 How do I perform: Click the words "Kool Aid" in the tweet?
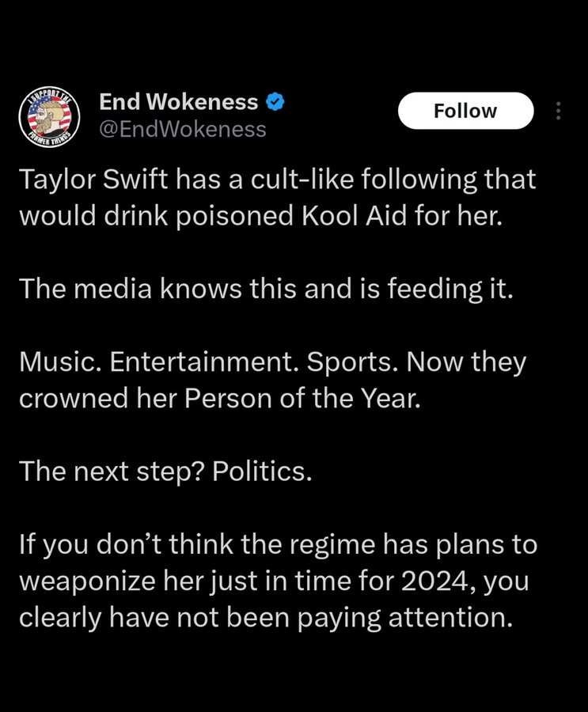354,215
